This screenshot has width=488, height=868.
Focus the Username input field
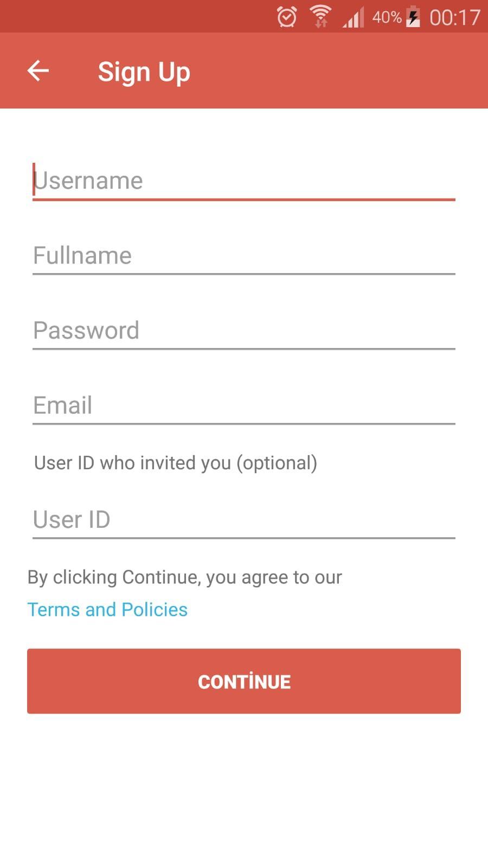244,181
